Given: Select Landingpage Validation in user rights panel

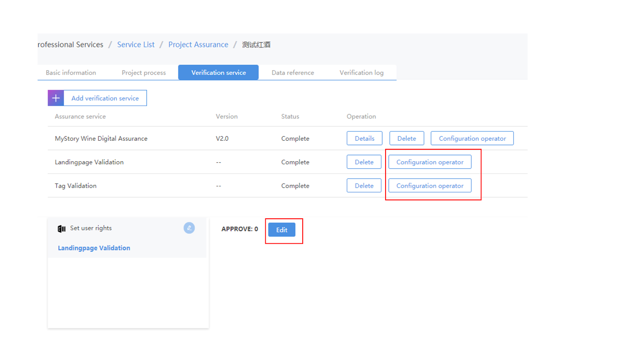Looking at the screenshot, I should 94,248.
